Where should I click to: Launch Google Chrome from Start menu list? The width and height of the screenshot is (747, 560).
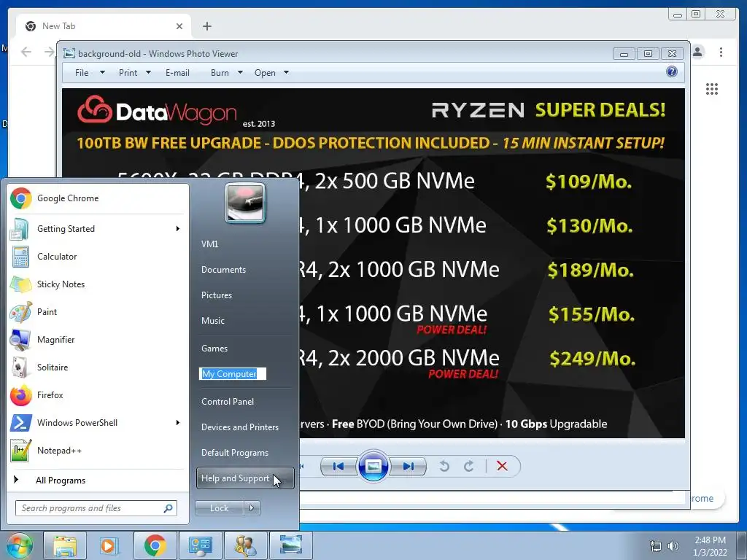[x=98, y=198]
